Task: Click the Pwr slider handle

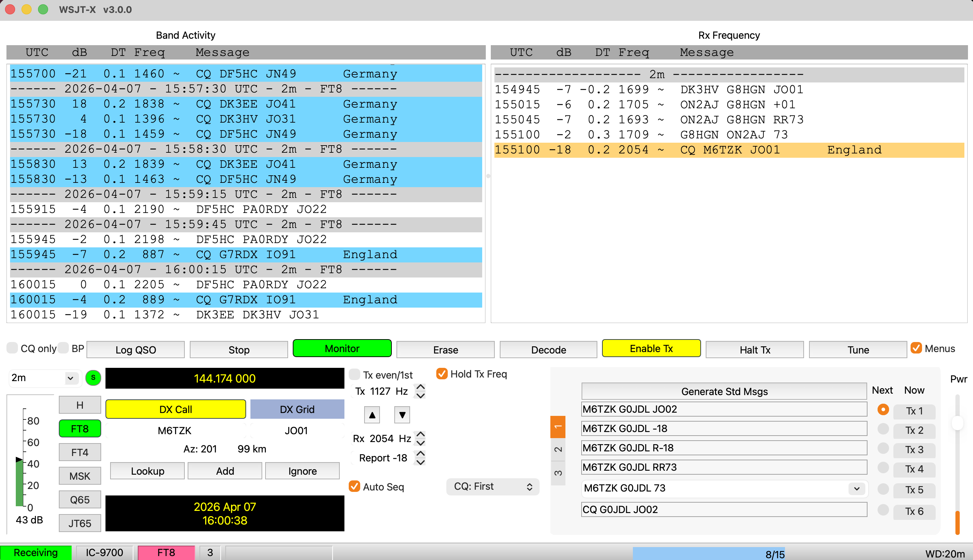Action: (957, 423)
